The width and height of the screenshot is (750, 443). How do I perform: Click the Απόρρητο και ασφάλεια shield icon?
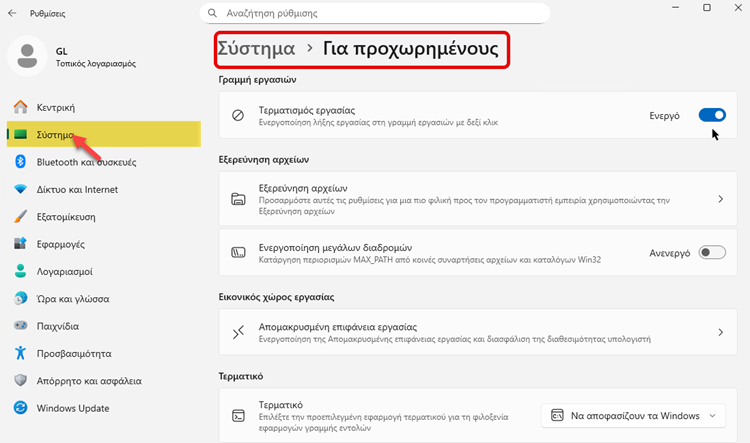click(x=20, y=380)
